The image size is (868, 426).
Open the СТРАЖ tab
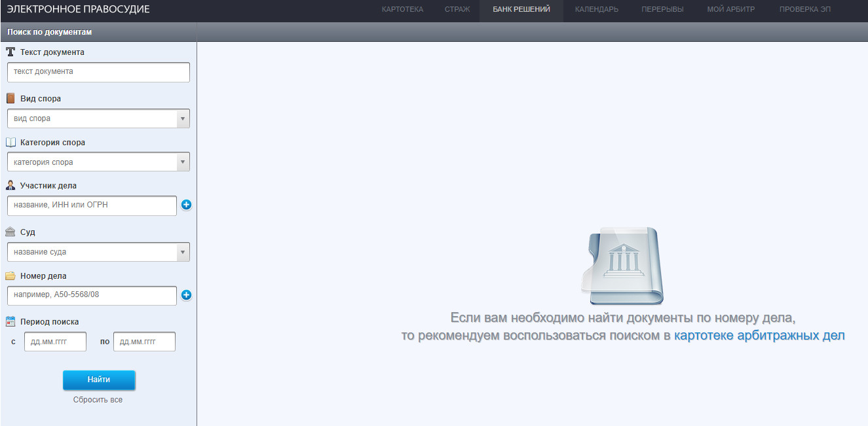coord(457,9)
